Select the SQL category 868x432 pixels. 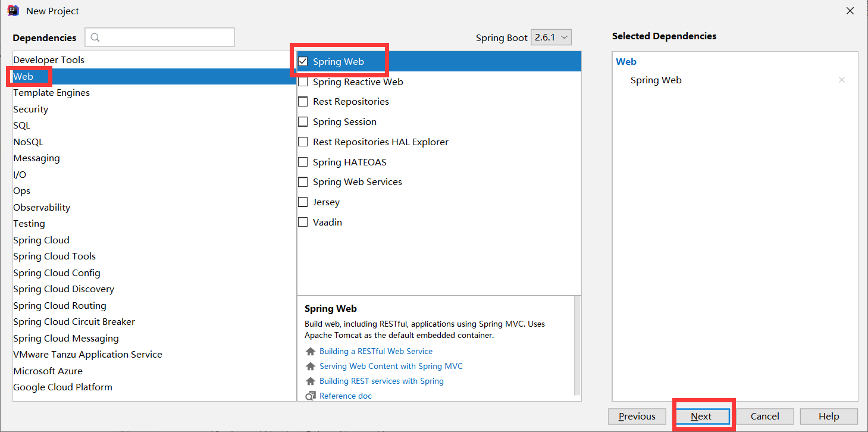155,126
